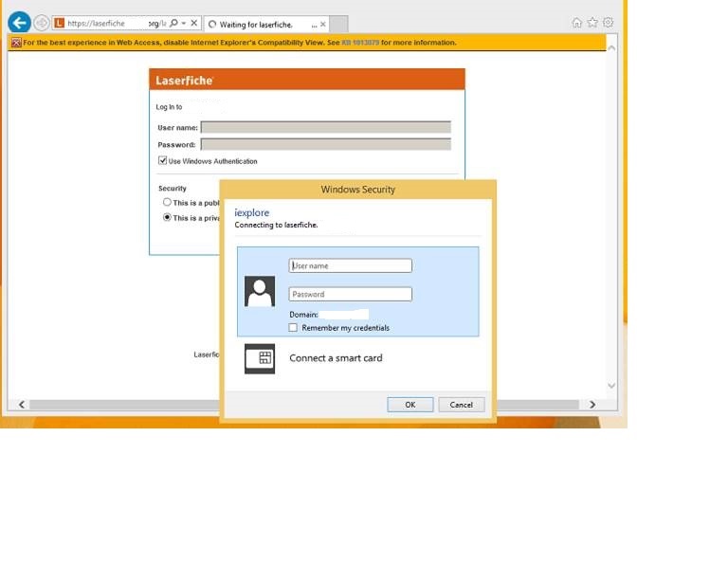728x582 pixels.
Task: Click the 'Connecting to laserfiche.' text
Action: [276, 225]
